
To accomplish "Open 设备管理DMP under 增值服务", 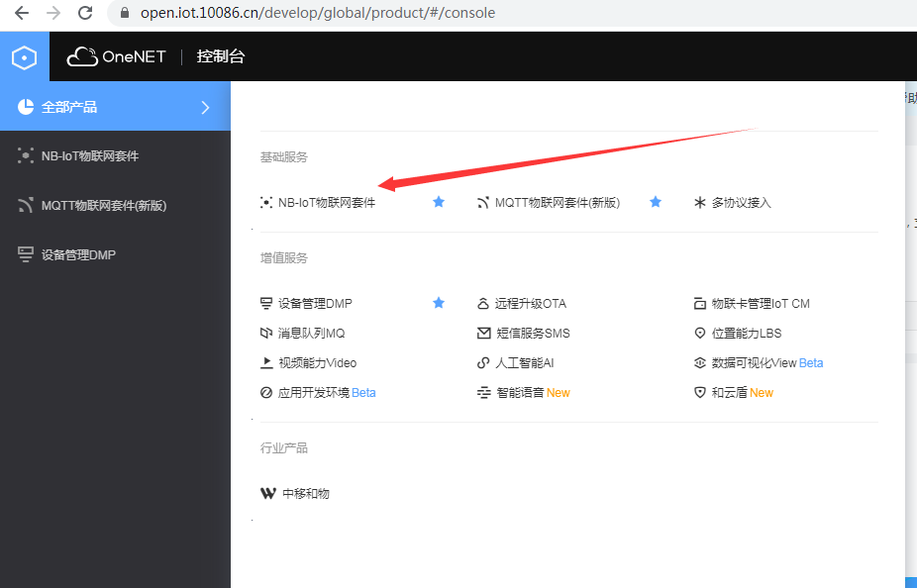I will (x=315, y=303).
